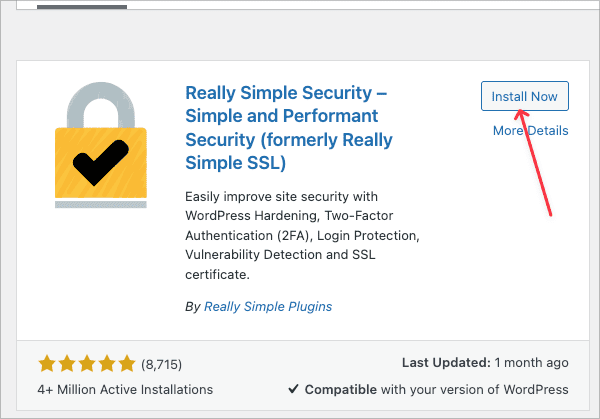The height and width of the screenshot is (419, 600).
Task: Click the '1 month ago' update time
Action: tap(531, 364)
